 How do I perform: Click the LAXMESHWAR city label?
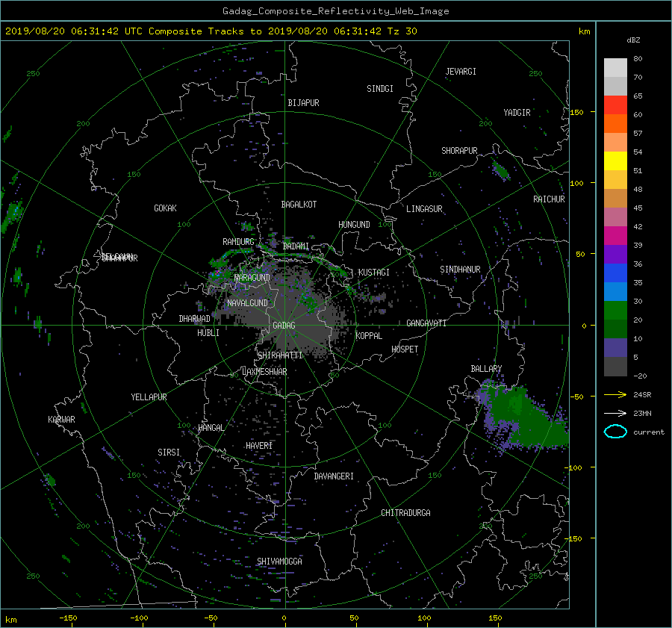coord(264,372)
